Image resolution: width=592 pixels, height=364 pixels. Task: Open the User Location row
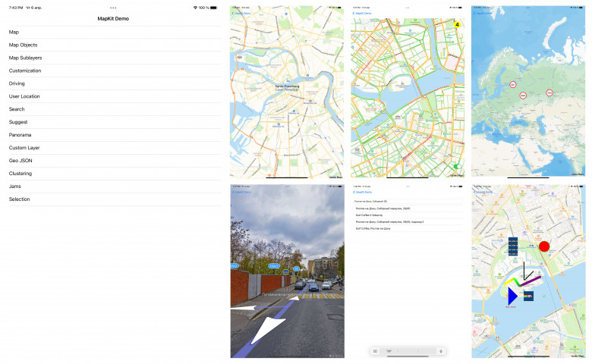(x=115, y=96)
